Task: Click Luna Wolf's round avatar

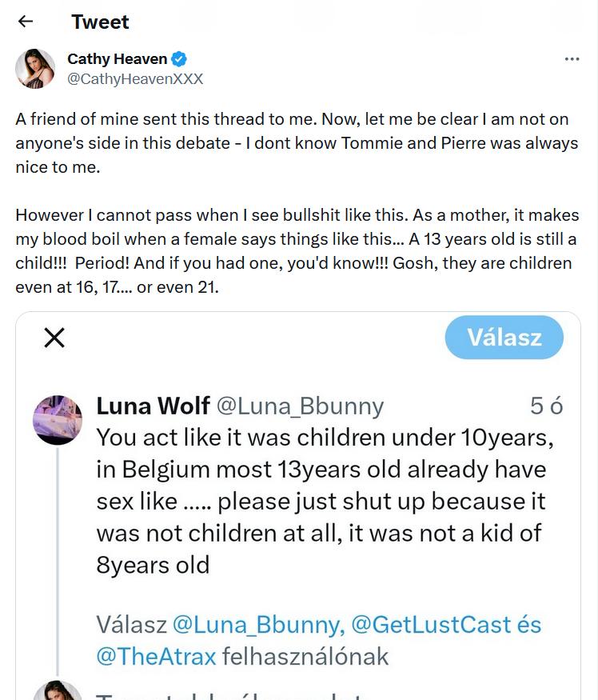Action: click(58, 420)
